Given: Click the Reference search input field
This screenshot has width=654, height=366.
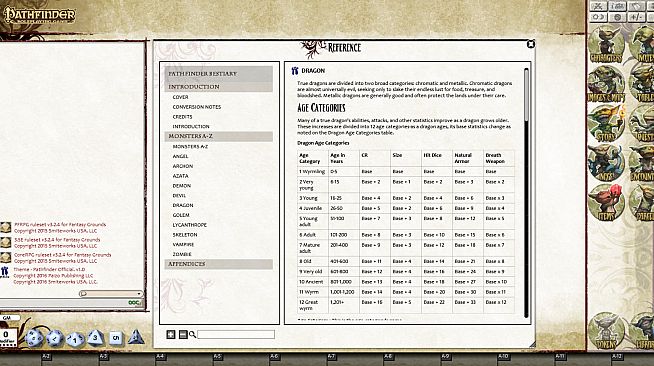Looking at the screenshot, I should click(236, 334).
